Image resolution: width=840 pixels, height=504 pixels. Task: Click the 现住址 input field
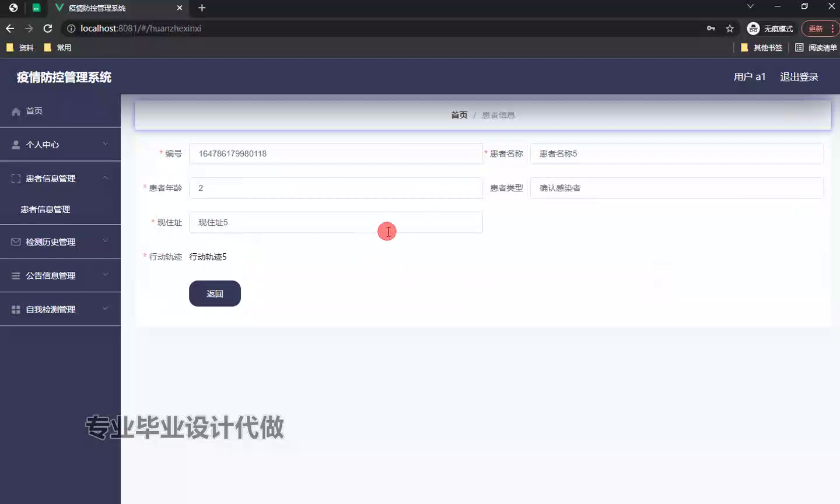[x=335, y=223]
